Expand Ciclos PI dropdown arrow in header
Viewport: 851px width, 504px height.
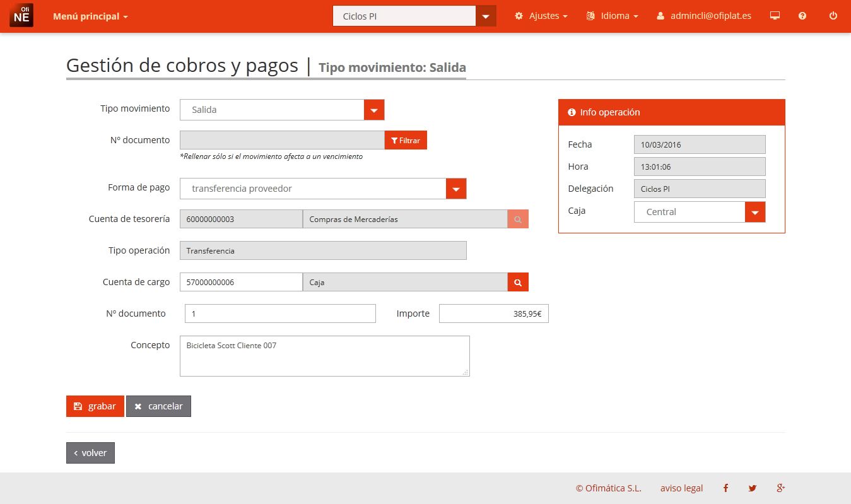click(486, 16)
